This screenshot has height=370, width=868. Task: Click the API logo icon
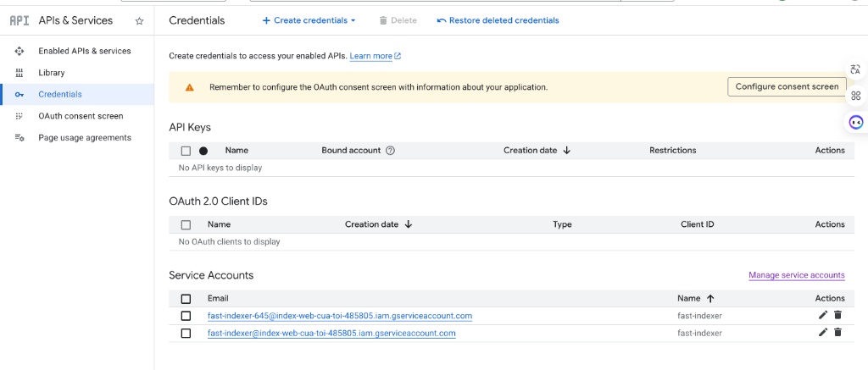click(x=19, y=20)
